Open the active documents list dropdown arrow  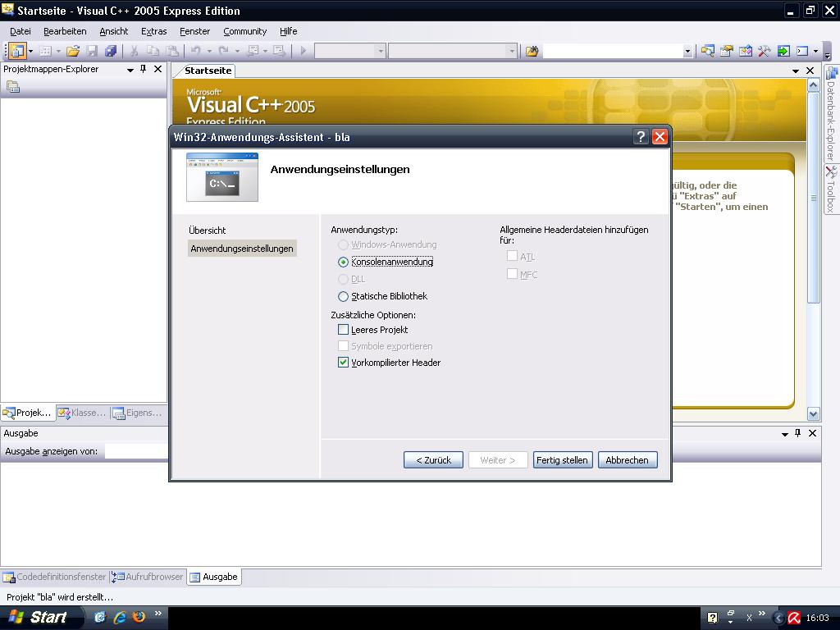[x=796, y=71]
